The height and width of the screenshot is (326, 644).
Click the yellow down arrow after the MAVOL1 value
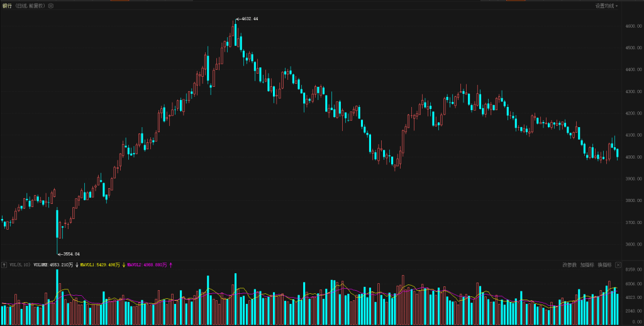click(x=123, y=265)
